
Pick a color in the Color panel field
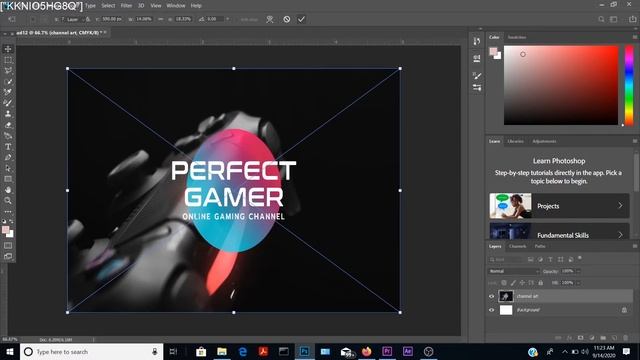tap(561, 85)
